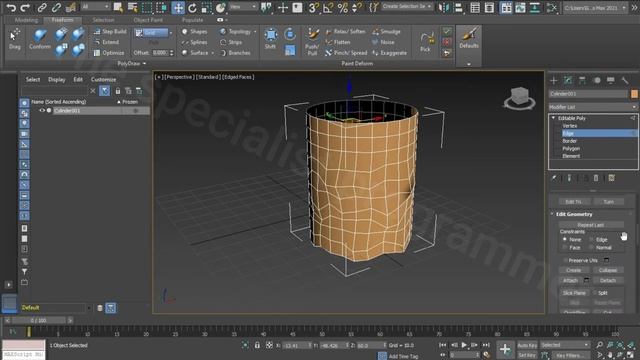Select the Drag tool in Freeform ribbon
640x360 pixels.
(15, 39)
